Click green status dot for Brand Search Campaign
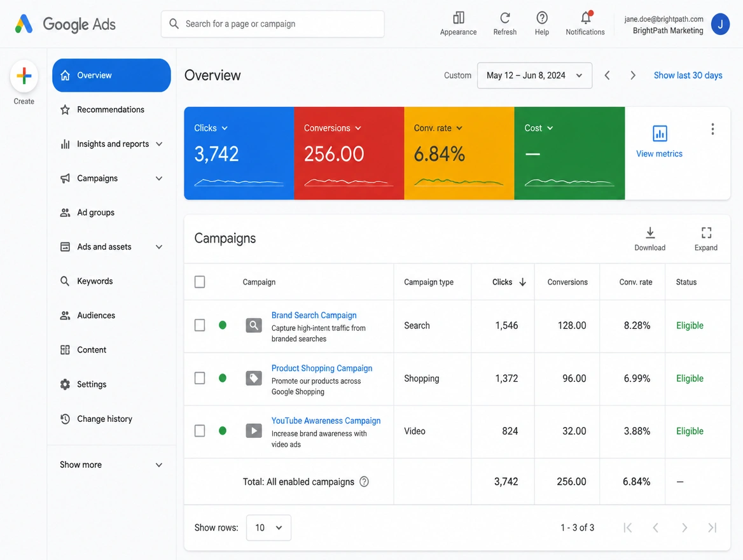Viewport: 743px width, 560px height. 222,325
